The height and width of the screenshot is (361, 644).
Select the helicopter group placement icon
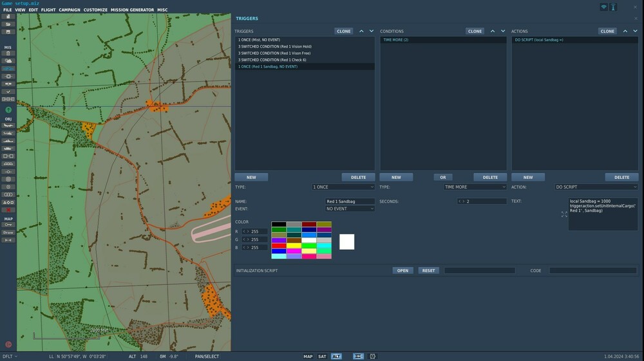(x=8, y=133)
